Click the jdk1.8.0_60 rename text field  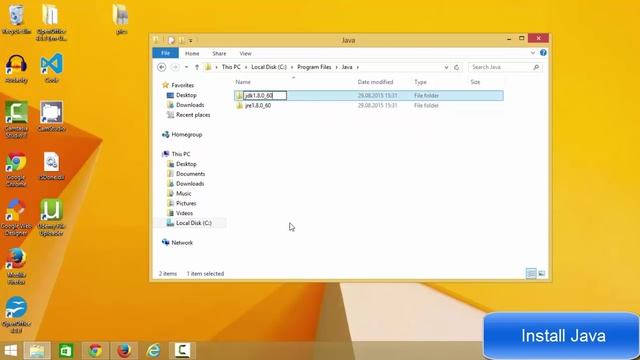[x=265, y=96]
